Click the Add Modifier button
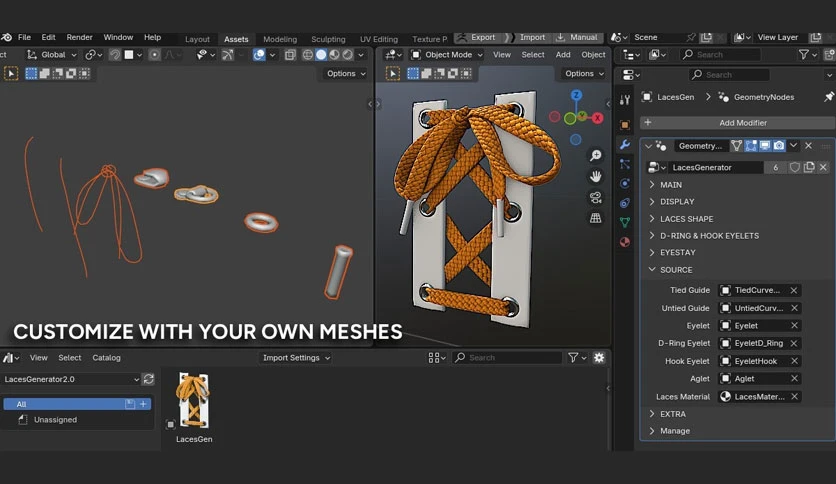The image size is (836, 484). point(738,123)
